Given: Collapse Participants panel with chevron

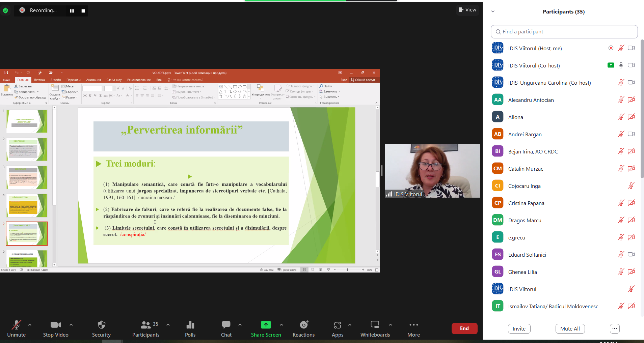Looking at the screenshot, I should 493,11.
